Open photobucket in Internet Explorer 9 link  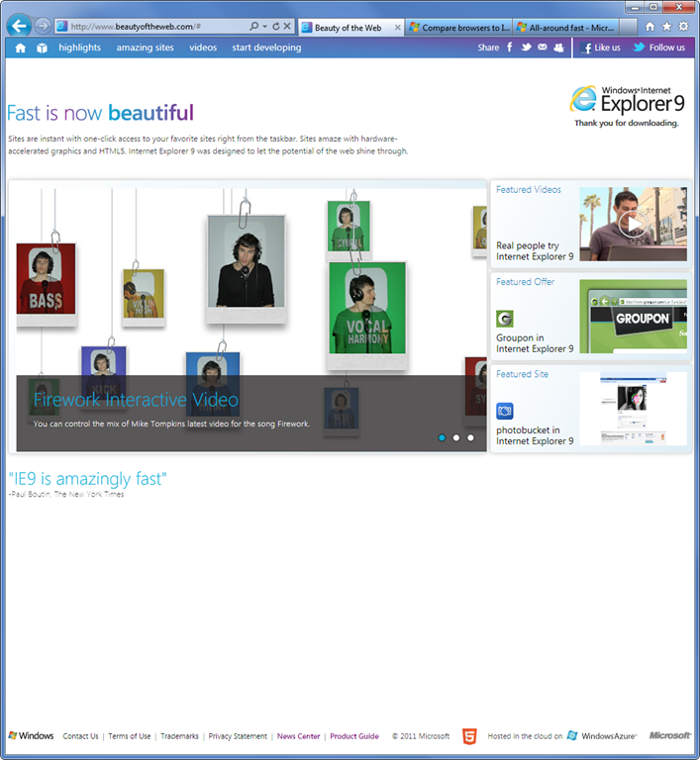535,435
